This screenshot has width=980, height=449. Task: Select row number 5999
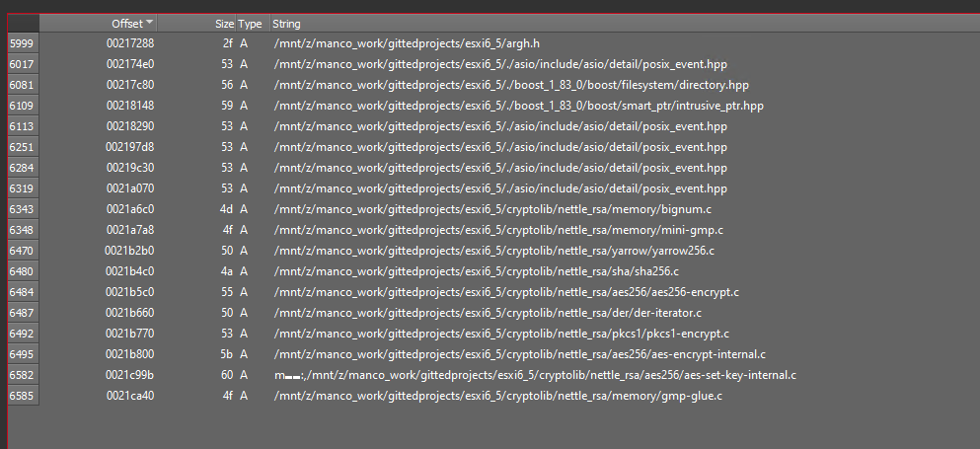tap(23, 43)
